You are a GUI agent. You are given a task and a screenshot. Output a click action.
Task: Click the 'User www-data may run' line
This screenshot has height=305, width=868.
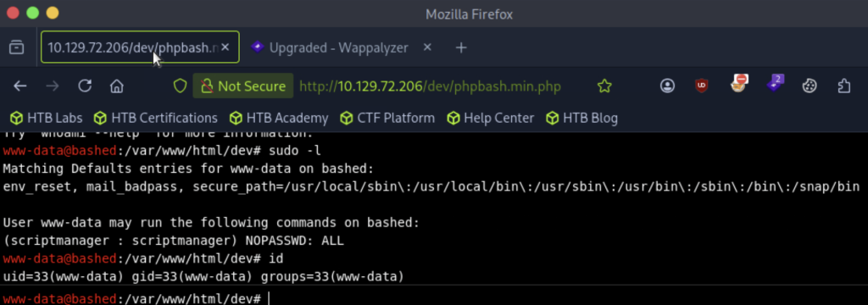coord(211,223)
